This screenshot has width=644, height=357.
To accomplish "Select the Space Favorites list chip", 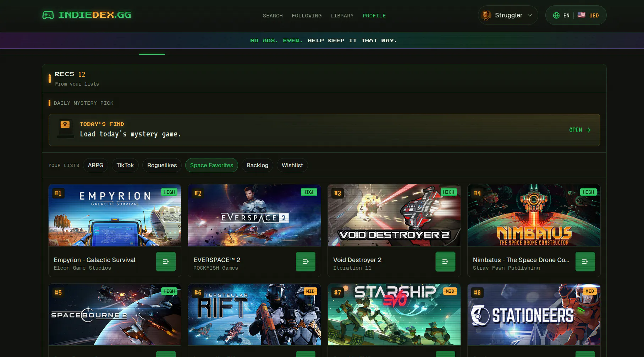I will (x=211, y=165).
